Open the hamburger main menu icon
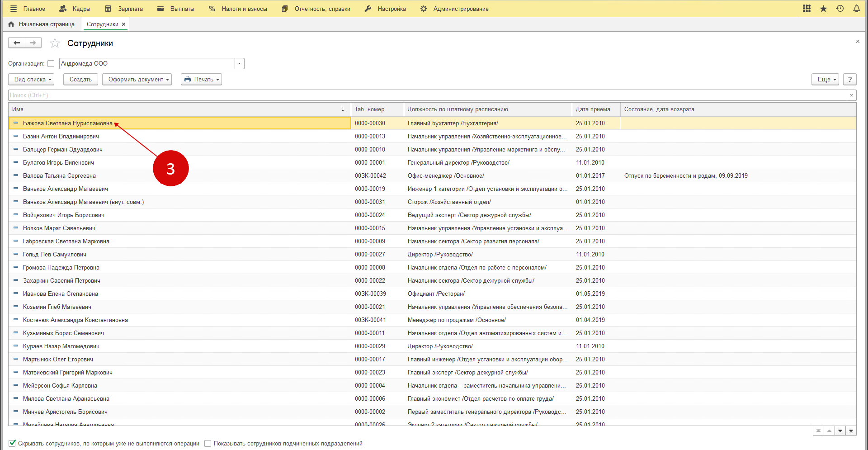 tap(14, 9)
